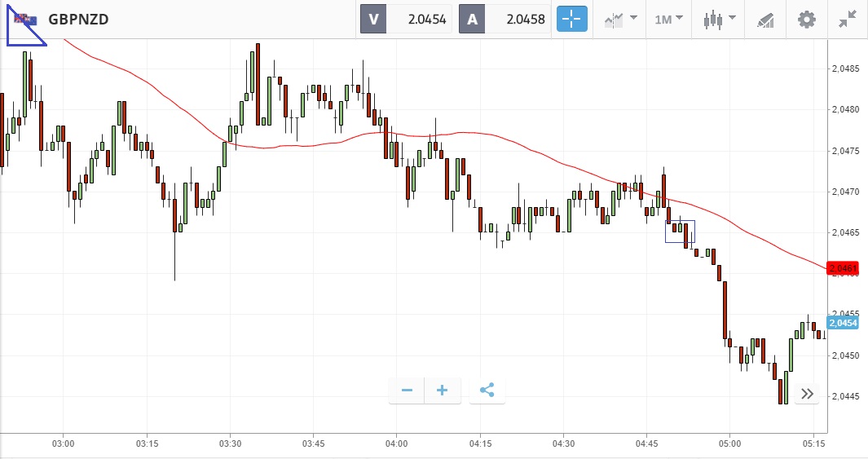Screen dimensions: 868x459
Task: Select the blue 2.0454 current price label
Action: [843, 323]
